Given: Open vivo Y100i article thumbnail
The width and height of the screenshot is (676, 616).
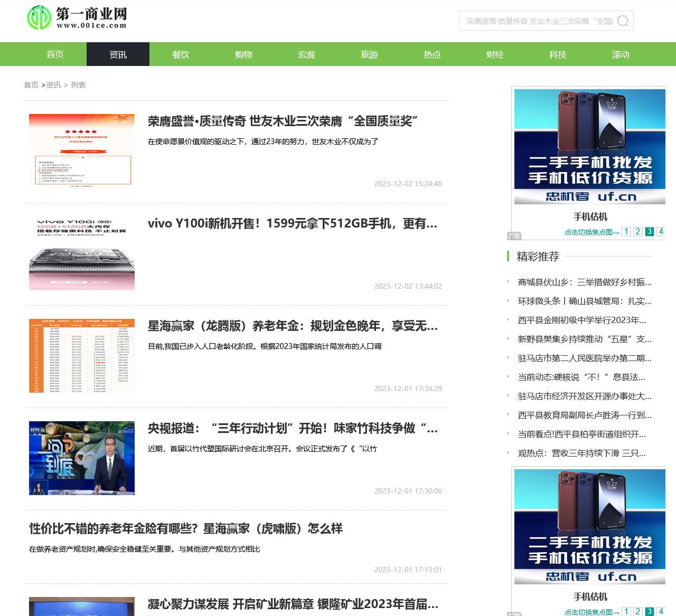Looking at the screenshot, I should 82,253.
